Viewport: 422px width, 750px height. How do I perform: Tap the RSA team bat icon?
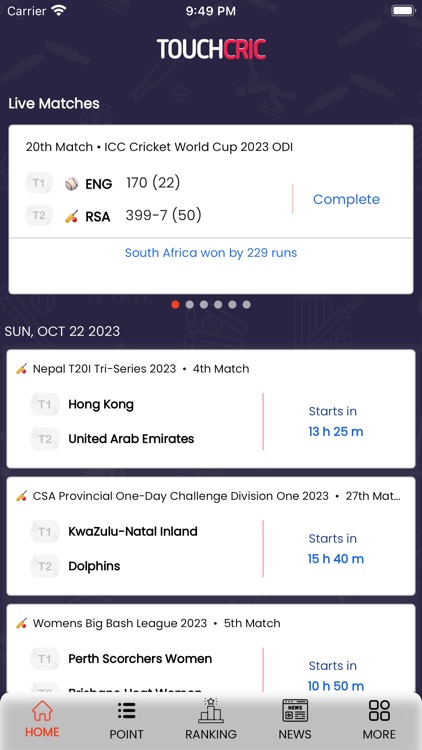tap(72, 217)
